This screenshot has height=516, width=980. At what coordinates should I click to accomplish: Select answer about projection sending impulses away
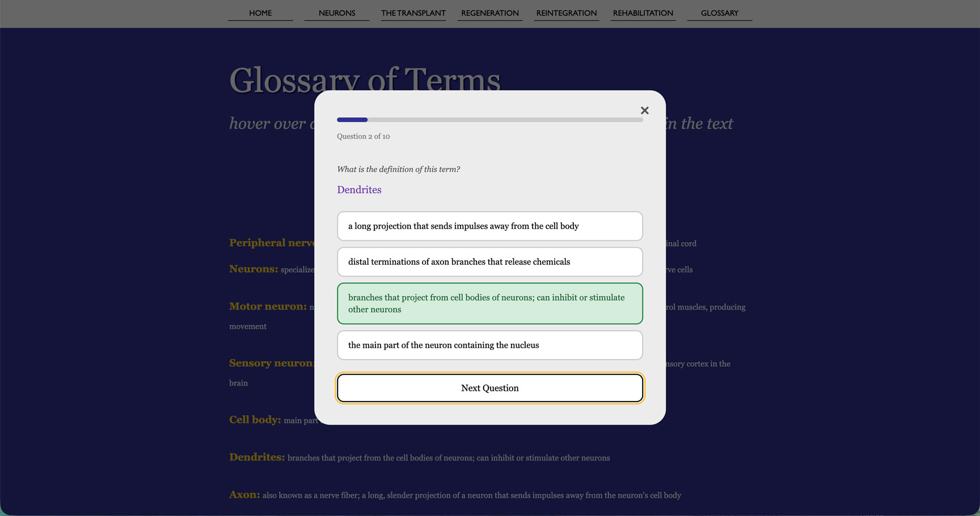[x=489, y=226]
